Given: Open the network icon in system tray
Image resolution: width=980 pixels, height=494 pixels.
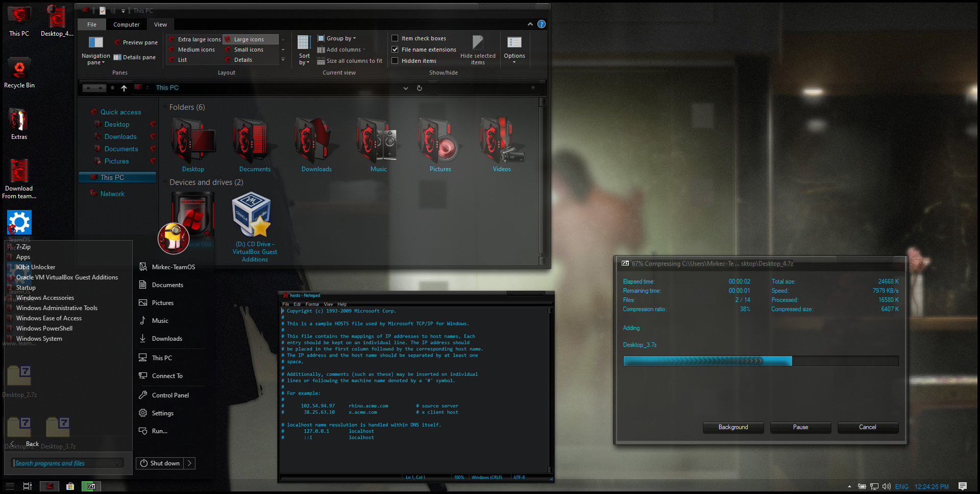Looking at the screenshot, I should pos(874,486).
